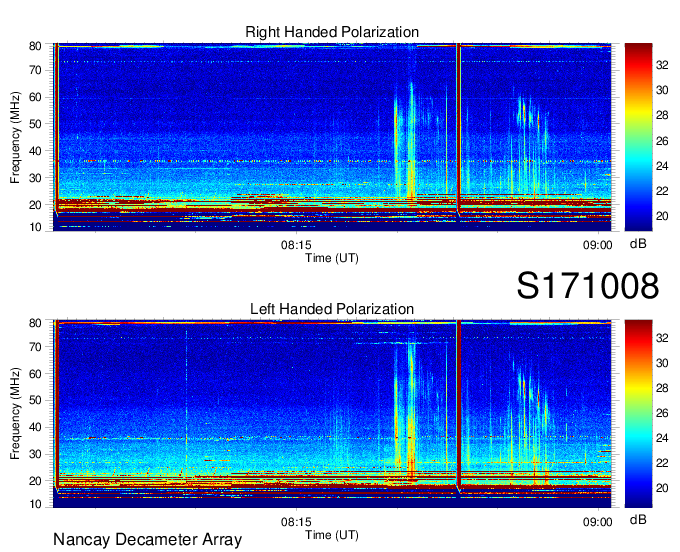
Task: Click the color bar beside Left Handed plot
Action: click(x=638, y=414)
